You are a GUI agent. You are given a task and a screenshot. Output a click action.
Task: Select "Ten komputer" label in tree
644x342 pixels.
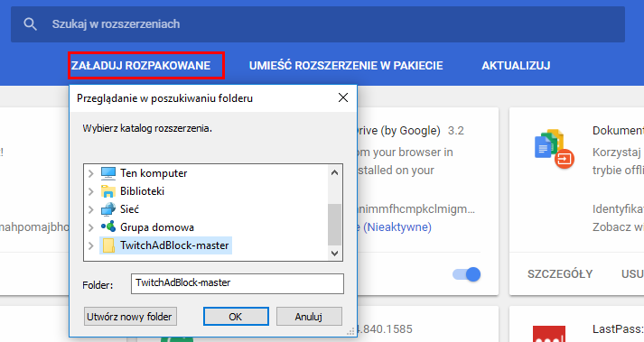pos(154,173)
